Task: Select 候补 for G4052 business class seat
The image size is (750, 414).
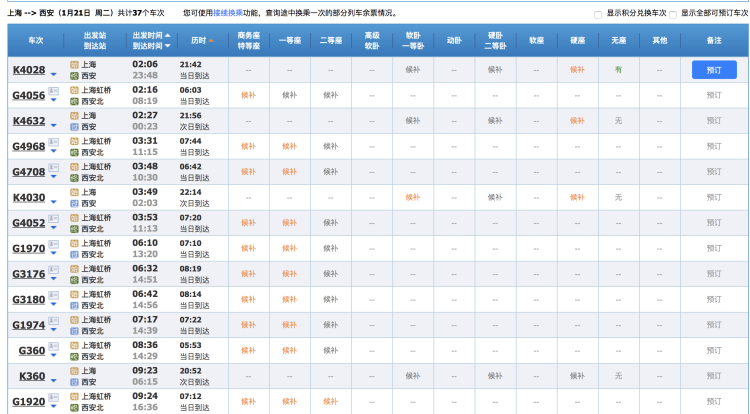Action: point(248,223)
